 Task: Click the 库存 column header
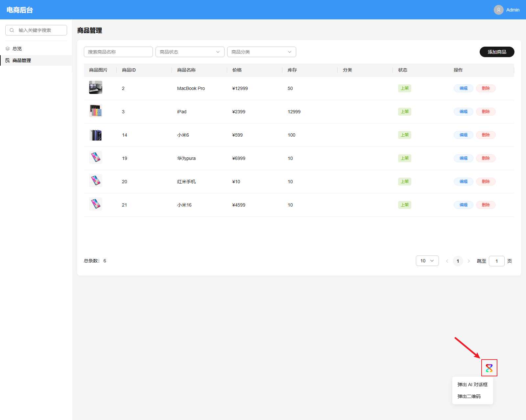click(x=292, y=70)
